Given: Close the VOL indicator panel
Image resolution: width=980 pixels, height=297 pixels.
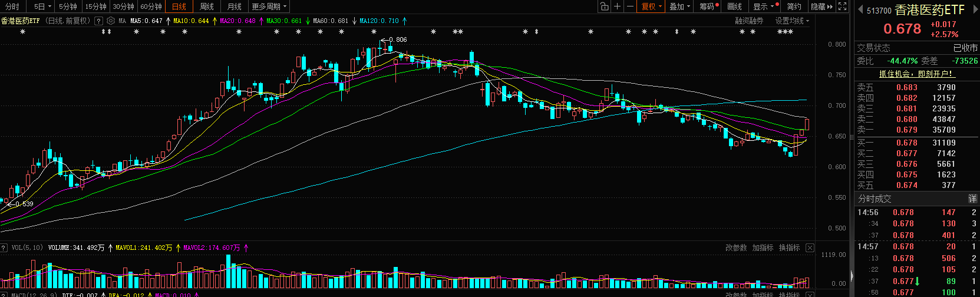Looking at the screenshot, I should pyautogui.click(x=810, y=248).
